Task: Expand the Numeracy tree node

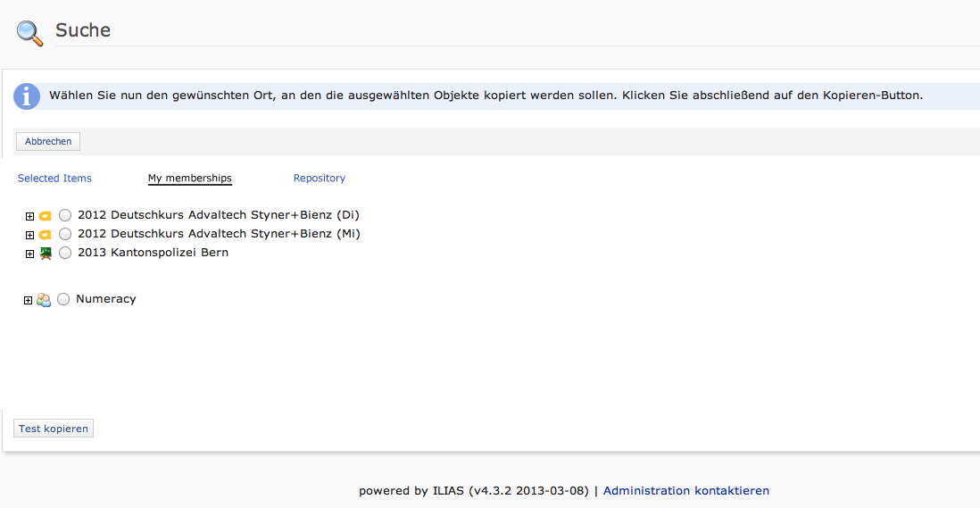Action: 28,301
